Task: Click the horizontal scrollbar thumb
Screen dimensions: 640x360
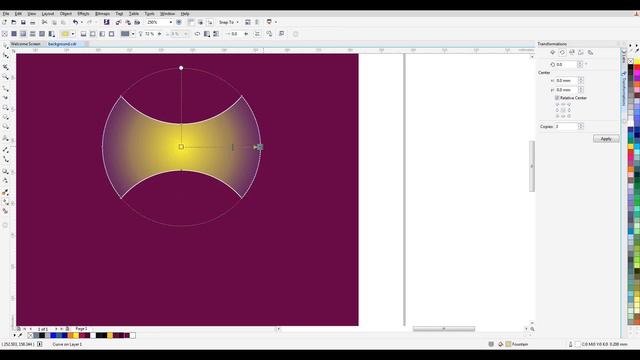Action: tap(444, 329)
